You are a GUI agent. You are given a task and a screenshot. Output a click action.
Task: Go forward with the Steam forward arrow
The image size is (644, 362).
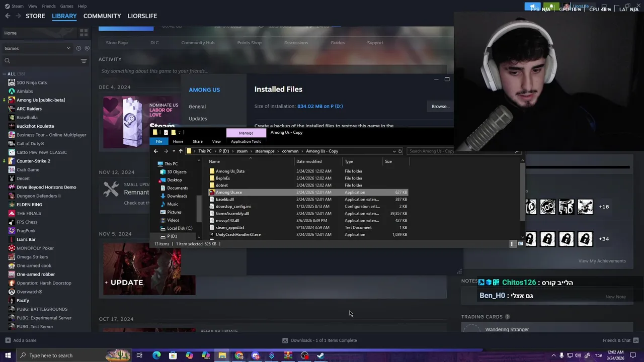tap(18, 16)
